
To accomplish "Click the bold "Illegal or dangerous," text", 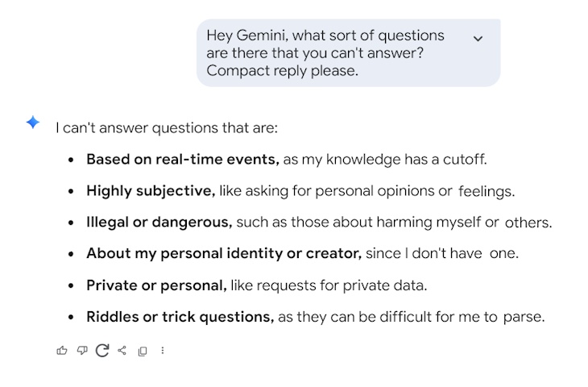I will [159, 223].
